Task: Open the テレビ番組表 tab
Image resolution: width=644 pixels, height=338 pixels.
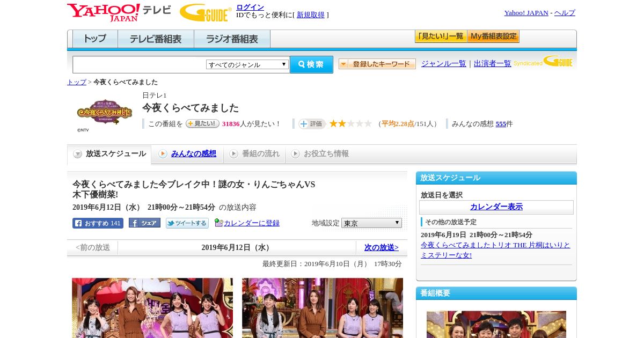Action: coord(156,39)
